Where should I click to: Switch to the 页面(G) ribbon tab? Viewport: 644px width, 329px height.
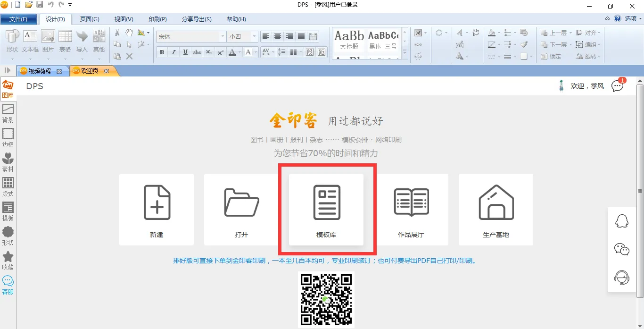point(90,19)
